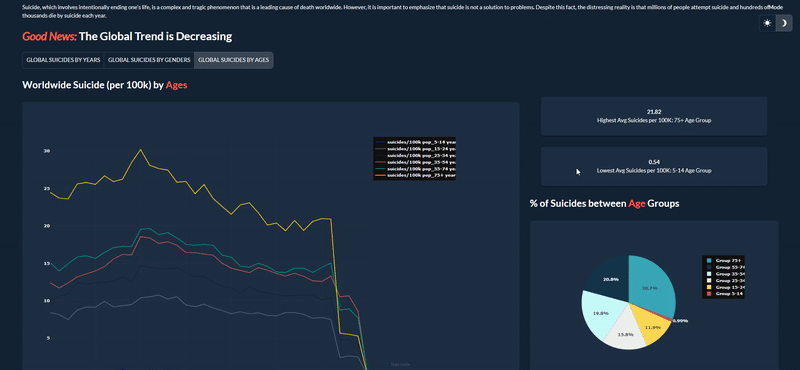Viewport: 800px width, 370px height.
Task: Toggle the 55-74 years line legend entry
Action: click(415, 168)
